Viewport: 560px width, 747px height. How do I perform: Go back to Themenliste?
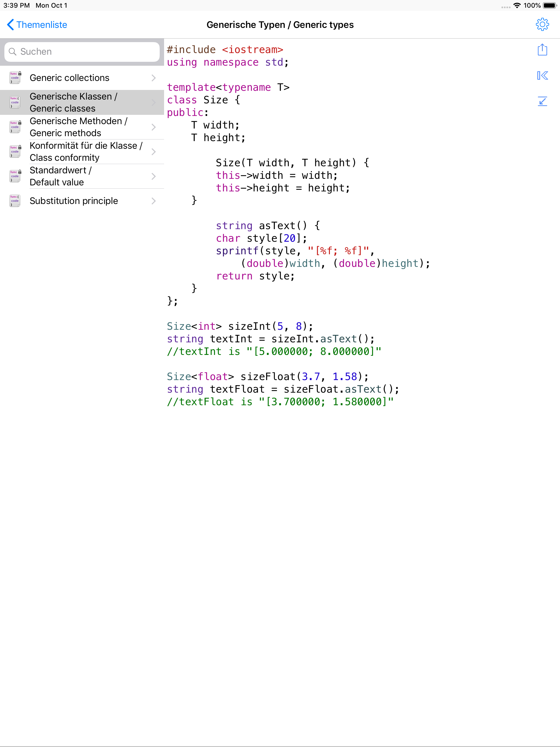click(x=37, y=25)
